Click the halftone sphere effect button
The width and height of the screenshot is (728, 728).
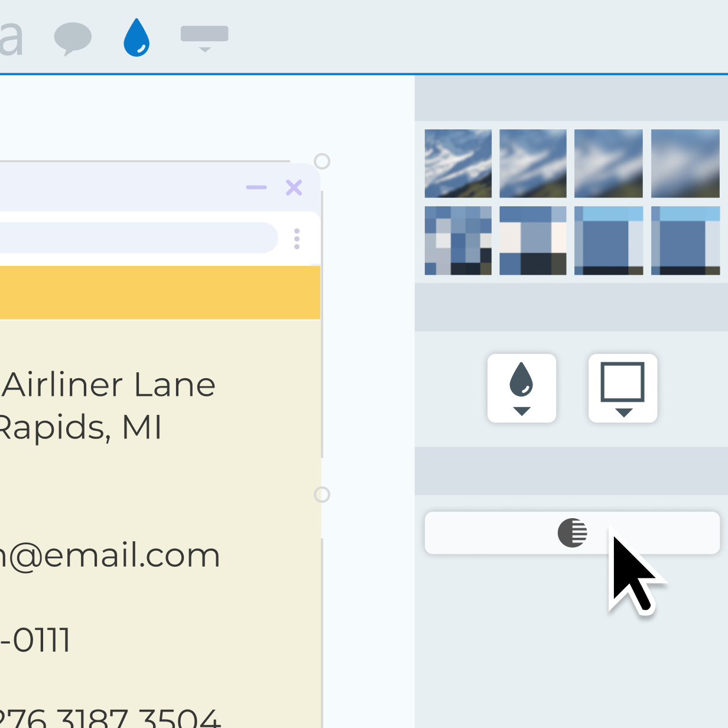572,532
